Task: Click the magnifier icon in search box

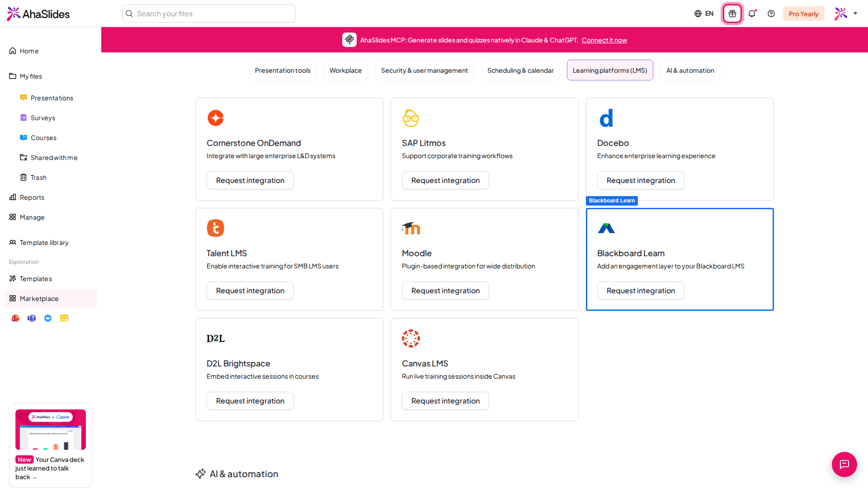Action: coord(129,14)
